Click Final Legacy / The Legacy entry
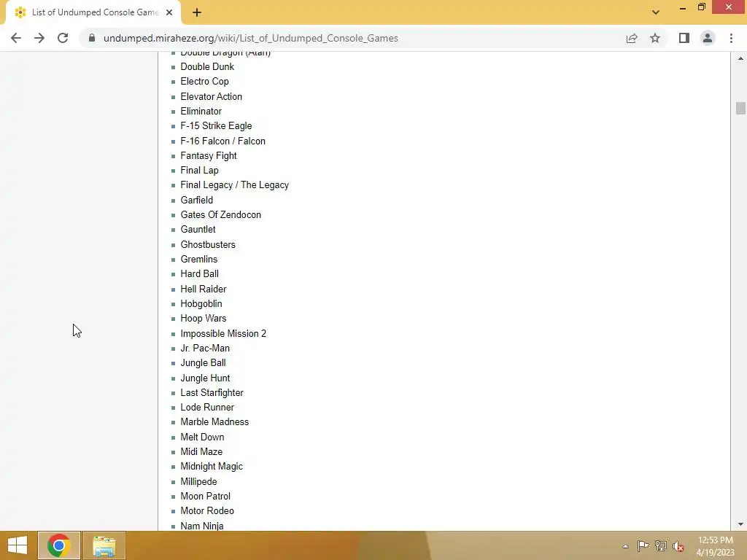Image resolution: width=747 pixels, height=560 pixels. coord(234,185)
